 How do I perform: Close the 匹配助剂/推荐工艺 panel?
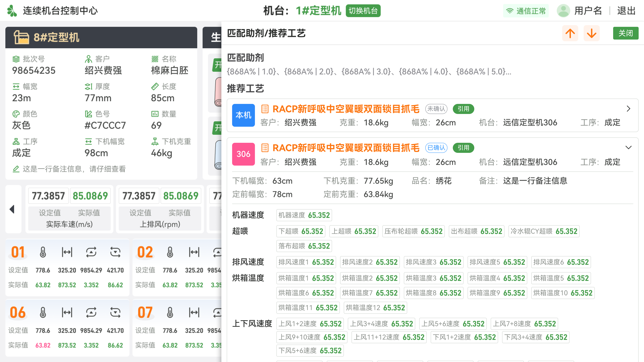(x=625, y=33)
